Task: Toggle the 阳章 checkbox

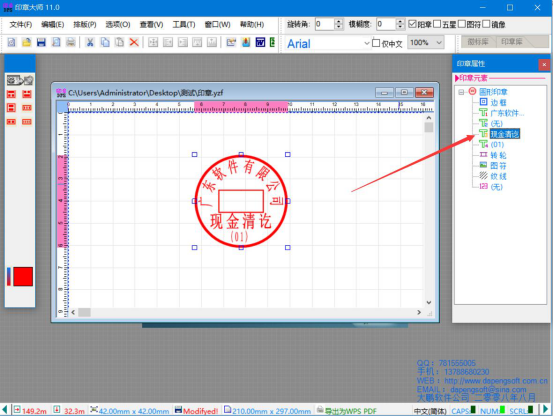Action: point(412,24)
